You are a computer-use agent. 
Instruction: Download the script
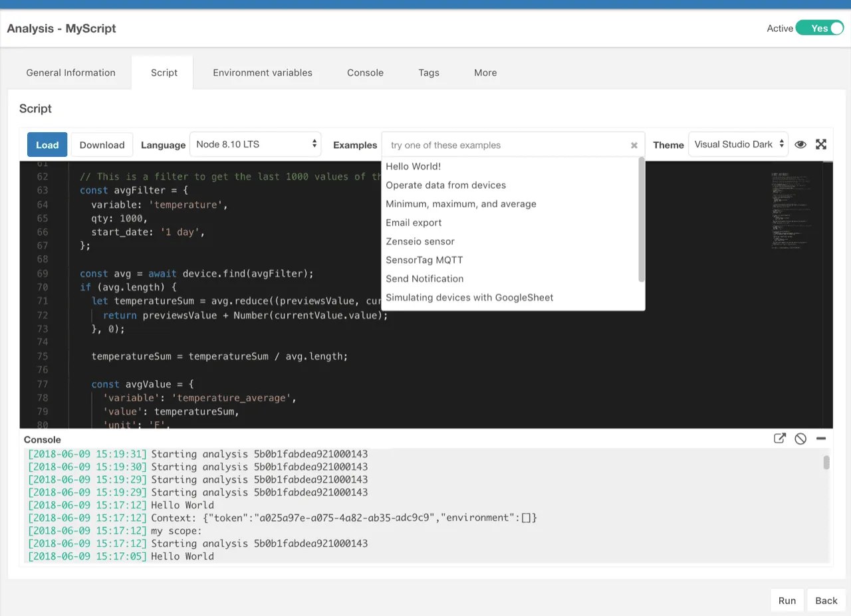tap(102, 144)
